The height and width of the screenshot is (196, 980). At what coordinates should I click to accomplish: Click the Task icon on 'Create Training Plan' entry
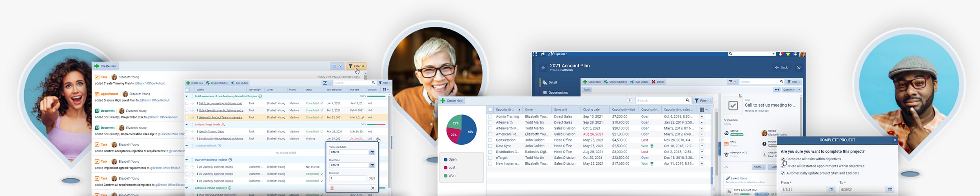(x=97, y=77)
